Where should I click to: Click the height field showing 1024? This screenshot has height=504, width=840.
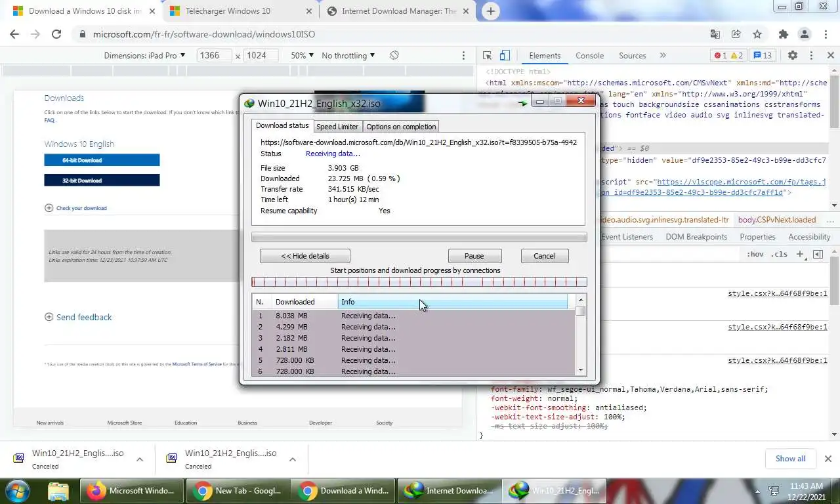coord(261,56)
